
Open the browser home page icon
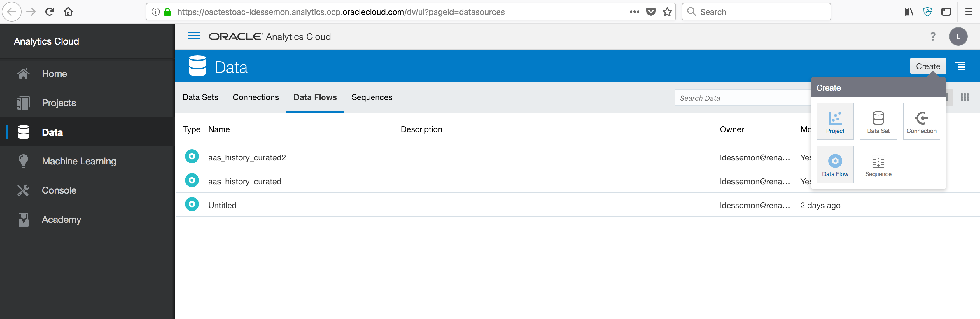(69, 12)
